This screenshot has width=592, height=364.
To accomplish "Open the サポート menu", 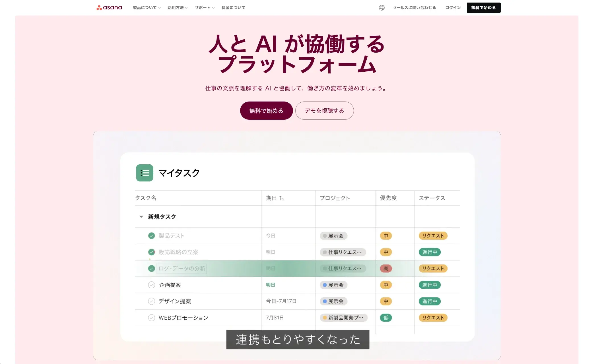I will click(x=204, y=8).
